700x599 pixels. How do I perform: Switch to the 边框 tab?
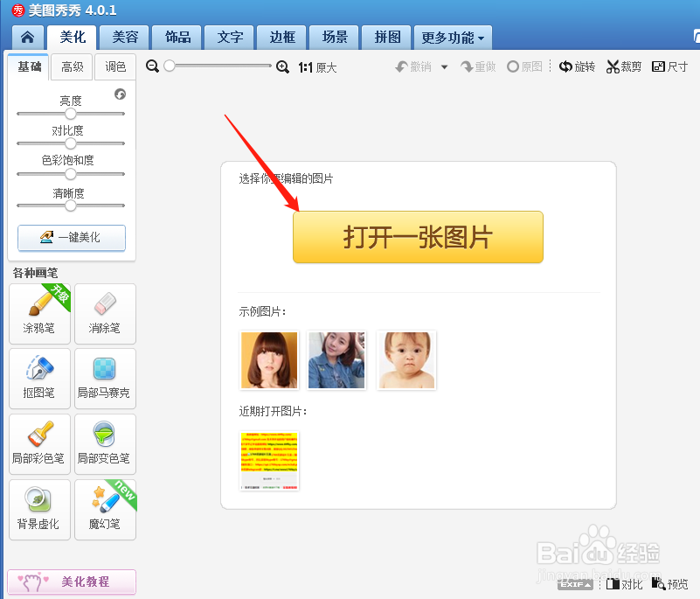tap(282, 37)
